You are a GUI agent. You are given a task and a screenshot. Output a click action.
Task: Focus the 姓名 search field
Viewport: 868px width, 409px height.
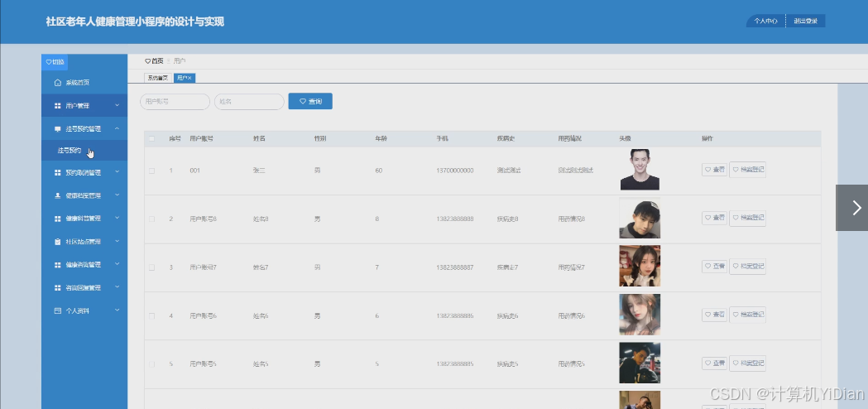pos(249,101)
